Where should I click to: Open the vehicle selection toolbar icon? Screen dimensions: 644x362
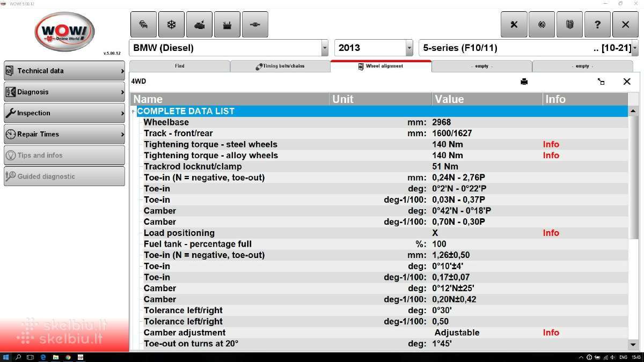coord(144,25)
